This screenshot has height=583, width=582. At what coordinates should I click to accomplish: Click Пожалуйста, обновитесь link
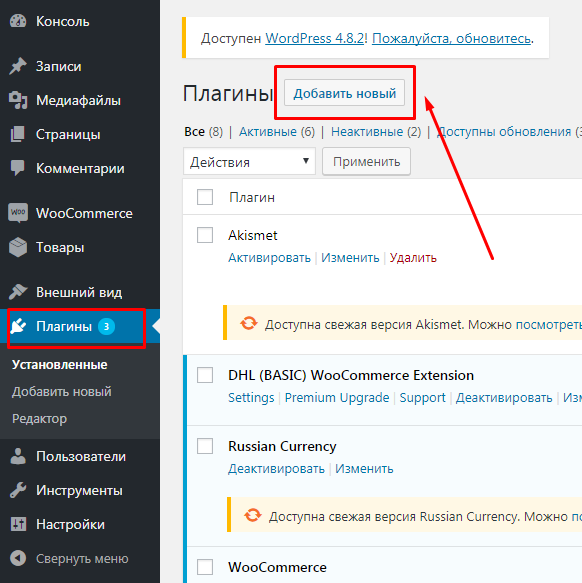451,38
